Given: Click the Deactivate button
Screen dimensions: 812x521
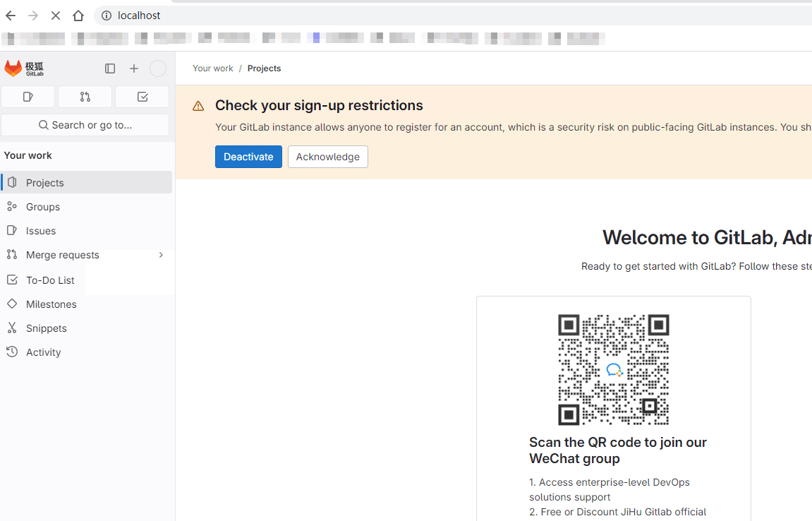Looking at the screenshot, I should pos(248,157).
